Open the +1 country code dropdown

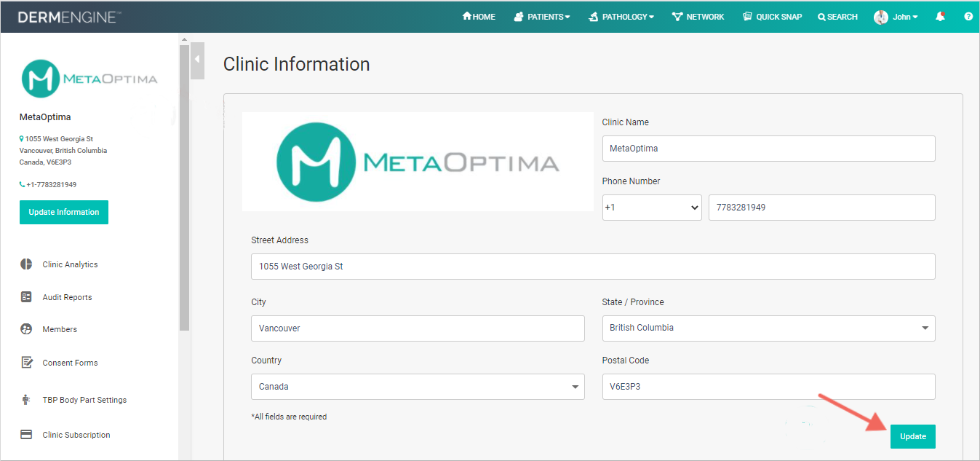click(652, 208)
